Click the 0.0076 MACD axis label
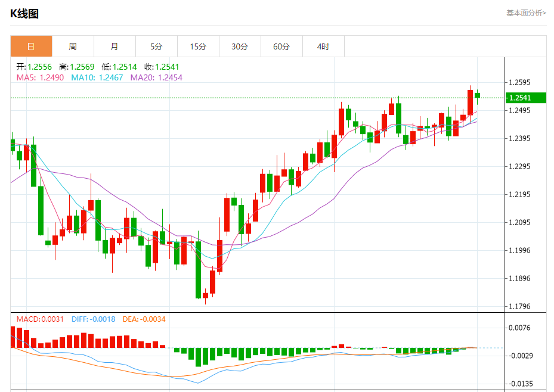This screenshot has width=554, height=392. pos(519,328)
